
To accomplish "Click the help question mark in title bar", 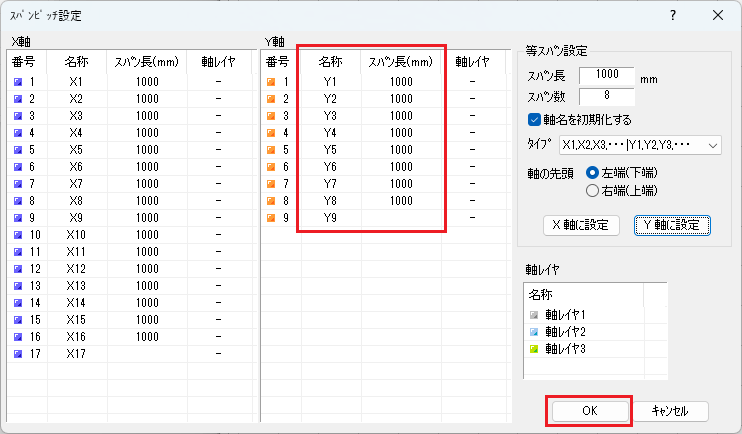I will [672, 15].
